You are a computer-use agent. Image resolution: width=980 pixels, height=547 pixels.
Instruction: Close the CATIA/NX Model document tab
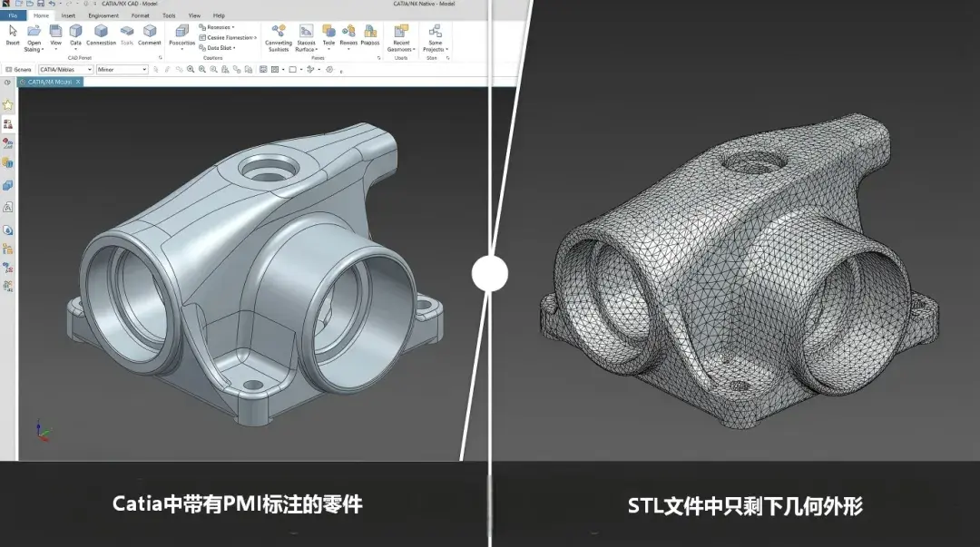(x=78, y=82)
